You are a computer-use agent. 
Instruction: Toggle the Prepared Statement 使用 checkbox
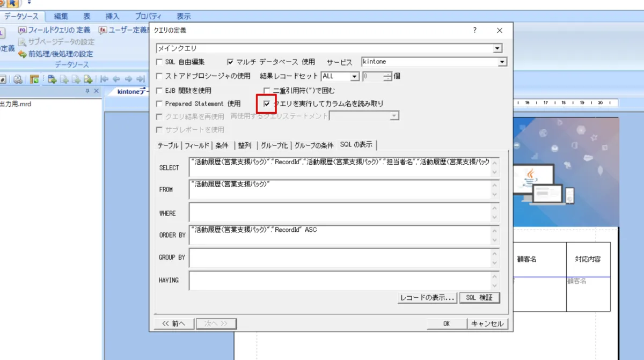159,104
